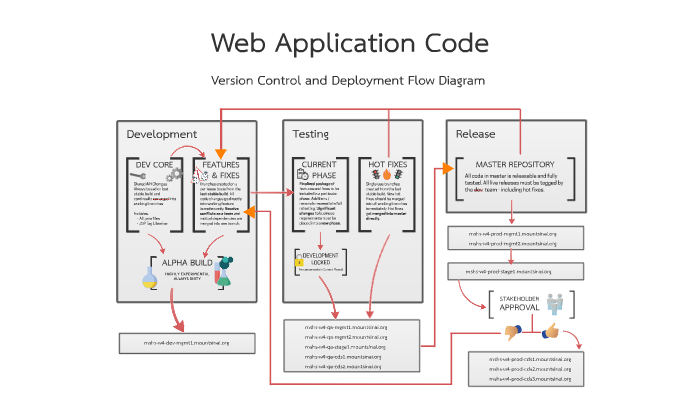The image size is (700, 394).
Task: Click the mshs-w4-prod-stage1.mountsinai.org server box
Action: [x=516, y=271]
